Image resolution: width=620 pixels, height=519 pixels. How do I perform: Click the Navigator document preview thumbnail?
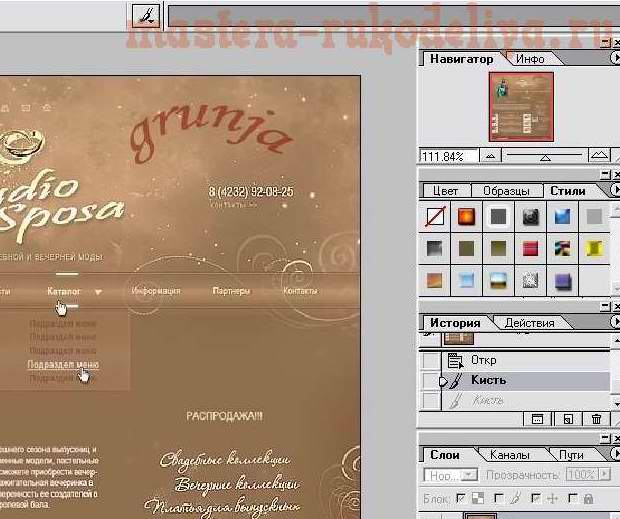[x=521, y=107]
